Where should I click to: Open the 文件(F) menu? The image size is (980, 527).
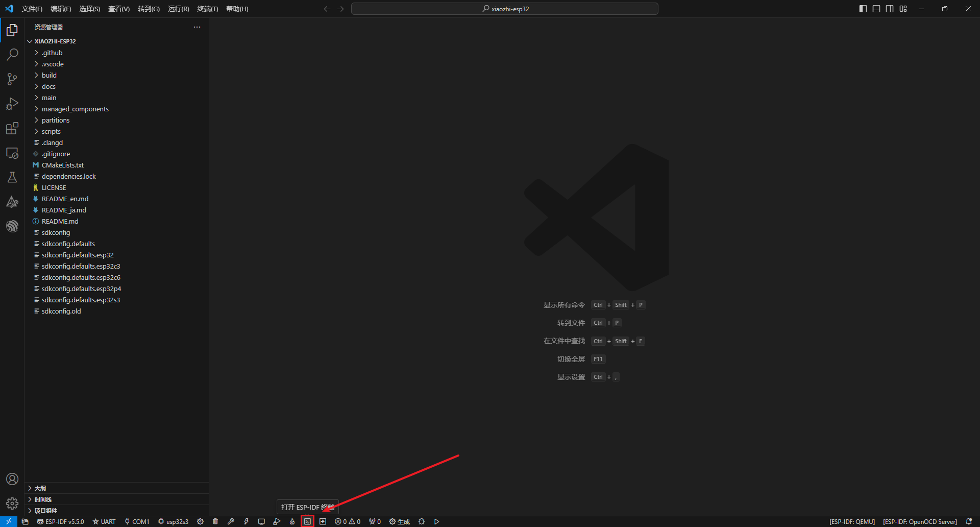32,9
